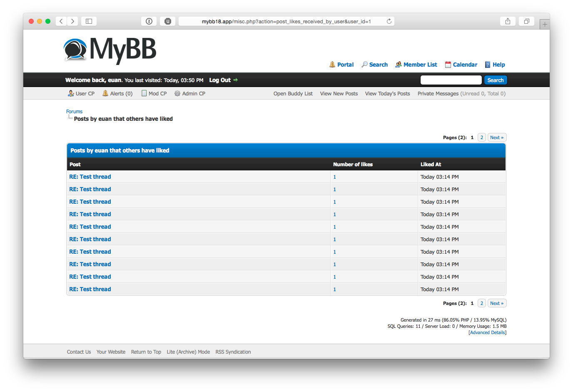Click the Portal bell icon

332,65
